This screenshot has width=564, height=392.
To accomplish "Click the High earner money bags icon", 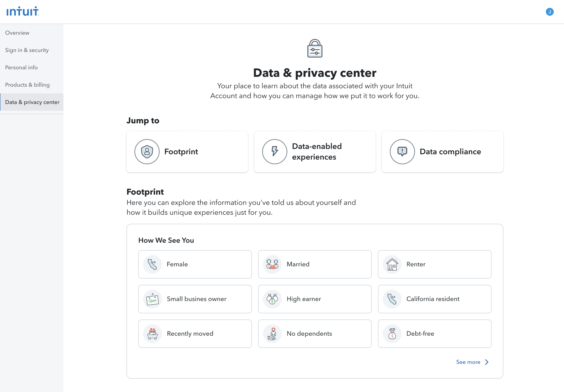I will 272,299.
